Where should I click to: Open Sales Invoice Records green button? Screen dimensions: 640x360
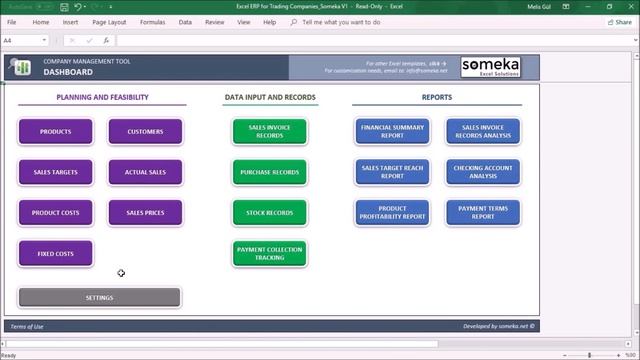pyautogui.click(x=269, y=131)
